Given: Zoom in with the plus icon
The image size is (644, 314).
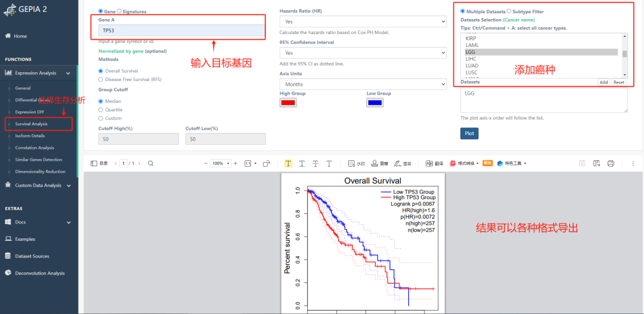Looking at the screenshot, I should tap(236, 163).
